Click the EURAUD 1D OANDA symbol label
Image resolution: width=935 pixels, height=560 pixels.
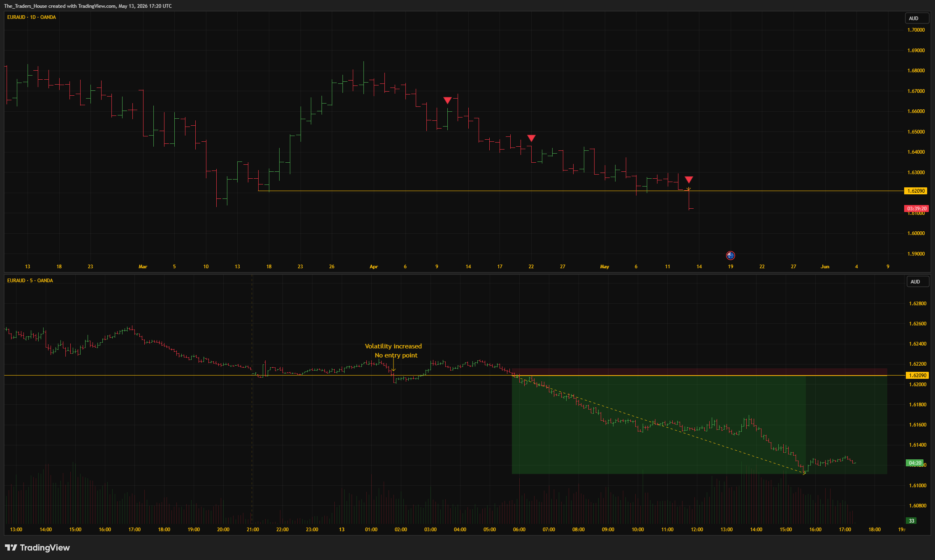(x=32, y=17)
